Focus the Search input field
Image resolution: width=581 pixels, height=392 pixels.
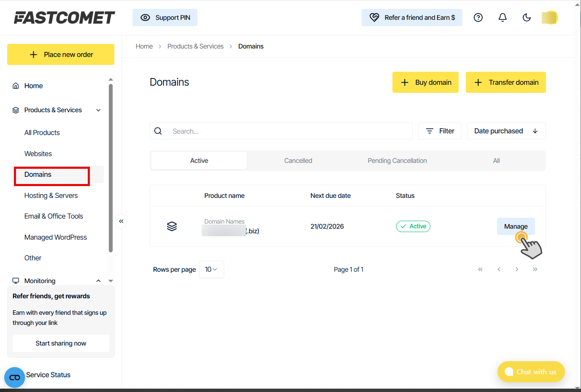tap(290, 131)
